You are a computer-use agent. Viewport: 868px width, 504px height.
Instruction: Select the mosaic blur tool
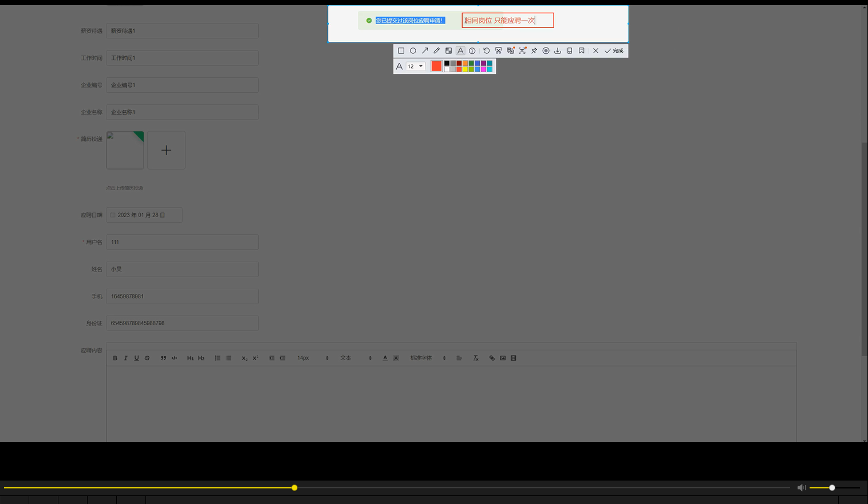pos(448,51)
